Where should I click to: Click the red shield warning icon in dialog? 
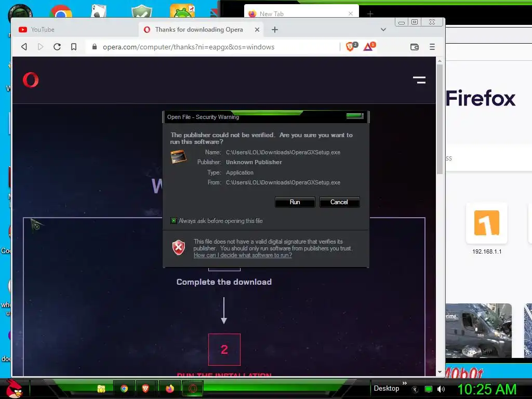pos(179,248)
